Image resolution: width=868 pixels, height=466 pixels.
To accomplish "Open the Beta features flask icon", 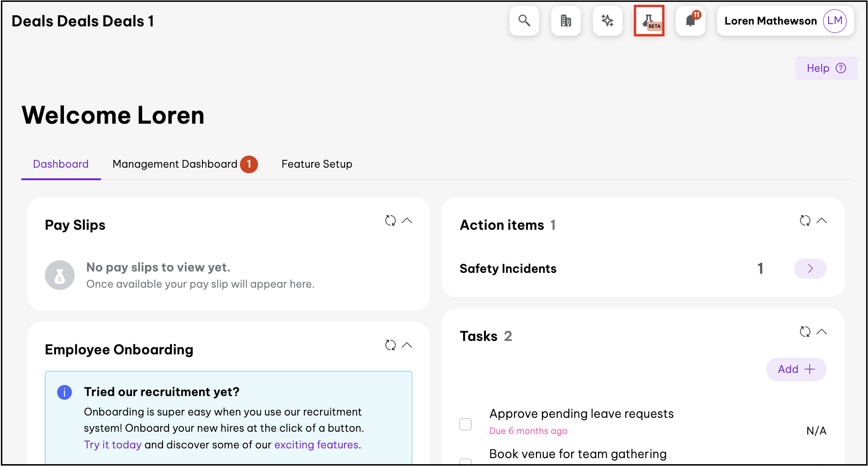I will tap(649, 21).
